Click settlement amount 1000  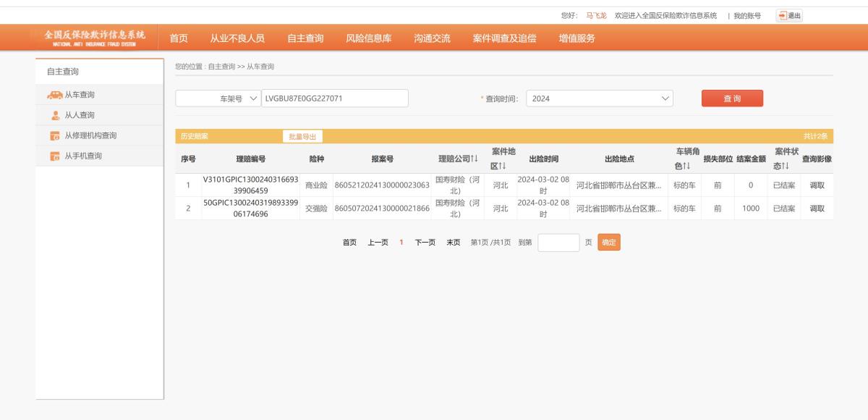point(751,209)
